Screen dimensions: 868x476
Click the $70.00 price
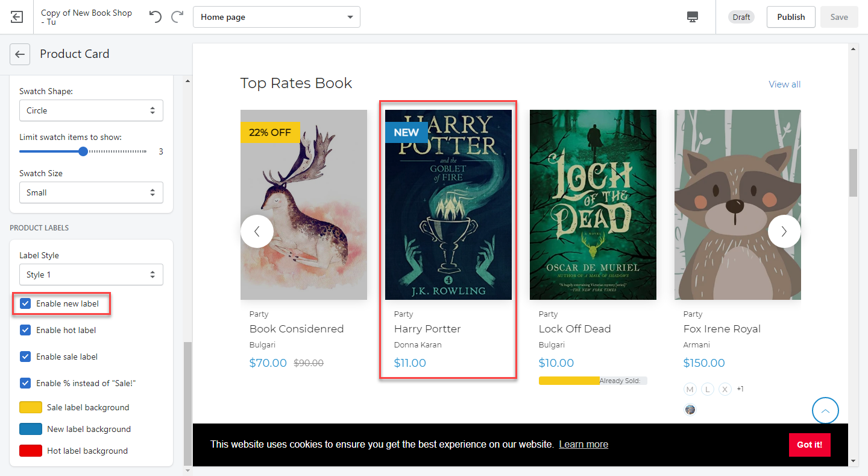click(268, 363)
